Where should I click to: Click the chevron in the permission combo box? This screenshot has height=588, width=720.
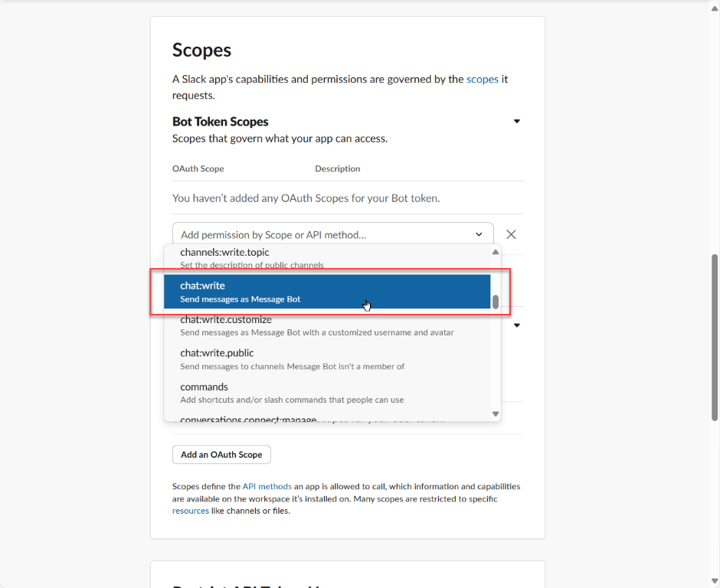tap(479, 234)
